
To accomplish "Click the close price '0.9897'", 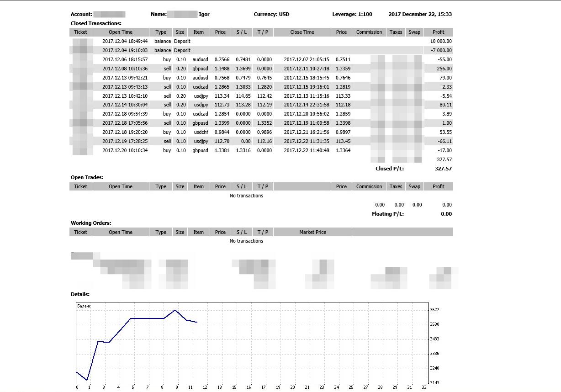I will (343, 132).
